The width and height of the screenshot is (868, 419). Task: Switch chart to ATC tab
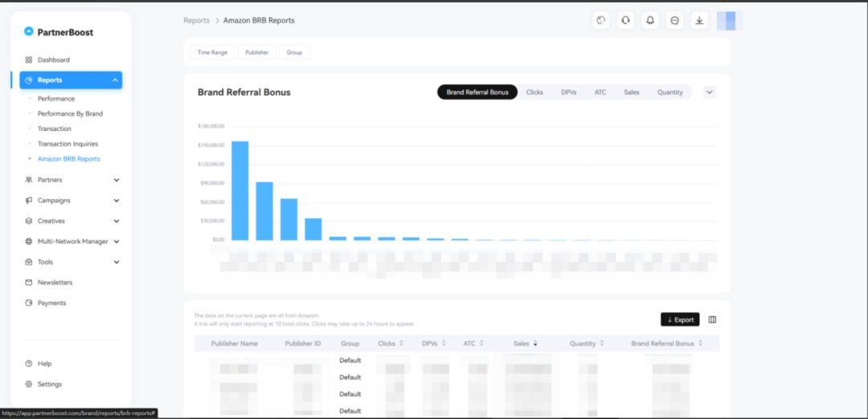tap(600, 92)
